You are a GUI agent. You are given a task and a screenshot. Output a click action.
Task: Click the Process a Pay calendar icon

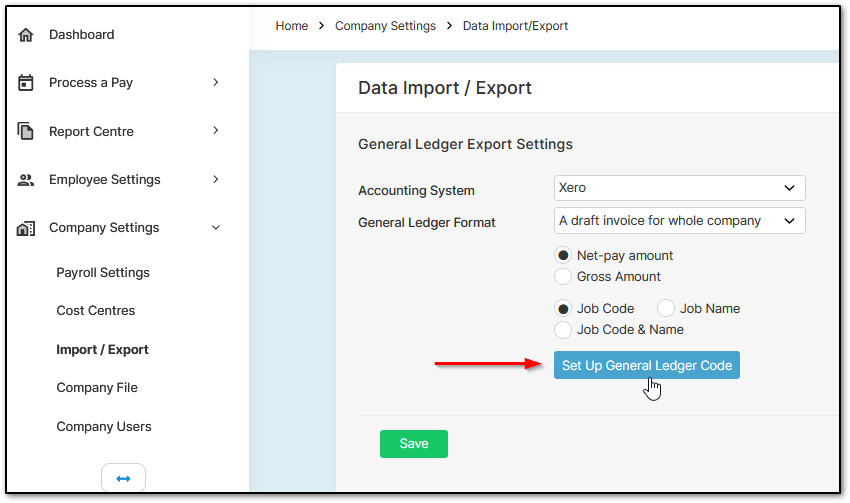pyautogui.click(x=25, y=83)
